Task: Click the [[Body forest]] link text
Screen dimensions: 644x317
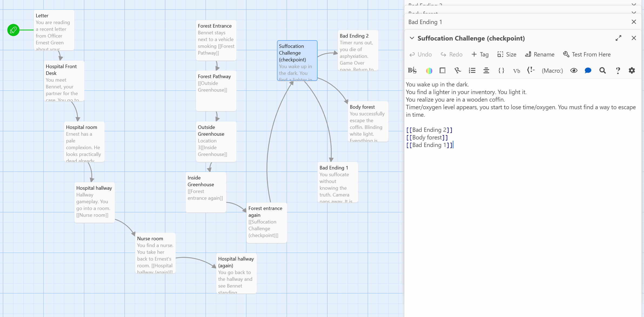Action: (427, 138)
